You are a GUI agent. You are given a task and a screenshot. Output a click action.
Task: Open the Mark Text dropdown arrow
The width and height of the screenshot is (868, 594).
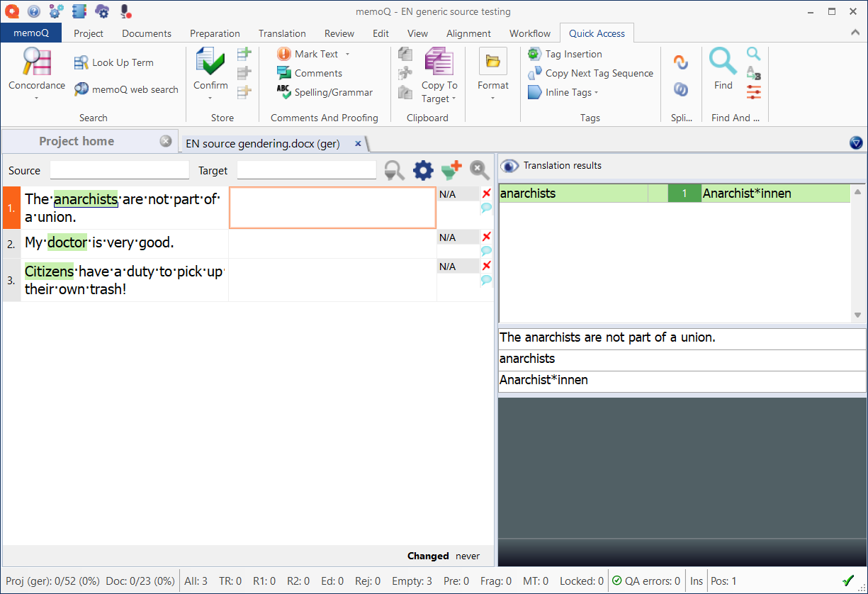pos(347,54)
